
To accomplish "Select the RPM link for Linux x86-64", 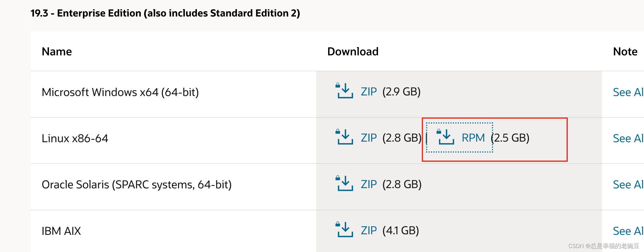I will (x=473, y=138).
